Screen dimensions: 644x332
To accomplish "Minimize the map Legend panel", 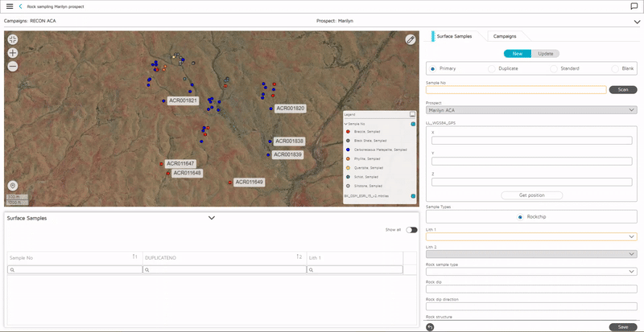I will pyautogui.click(x=412, y=115).
